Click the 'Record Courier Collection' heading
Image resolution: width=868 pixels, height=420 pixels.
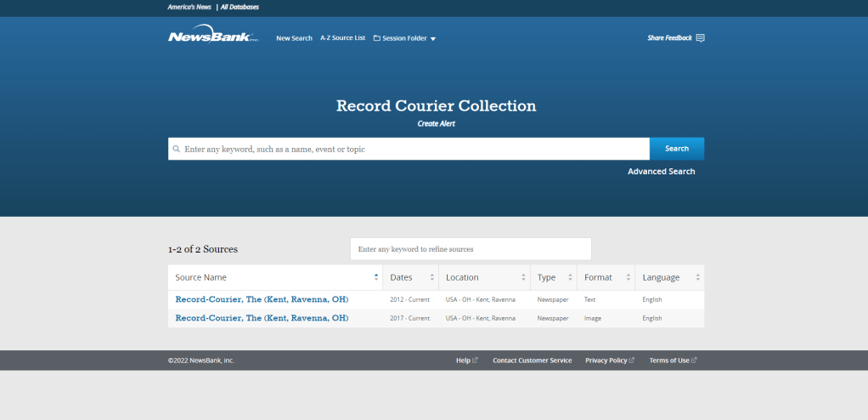437,105
